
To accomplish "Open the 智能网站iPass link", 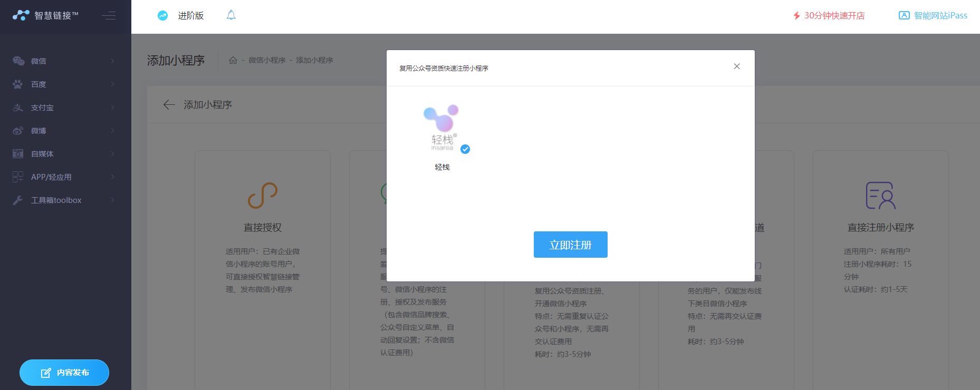I will (940, 16).
